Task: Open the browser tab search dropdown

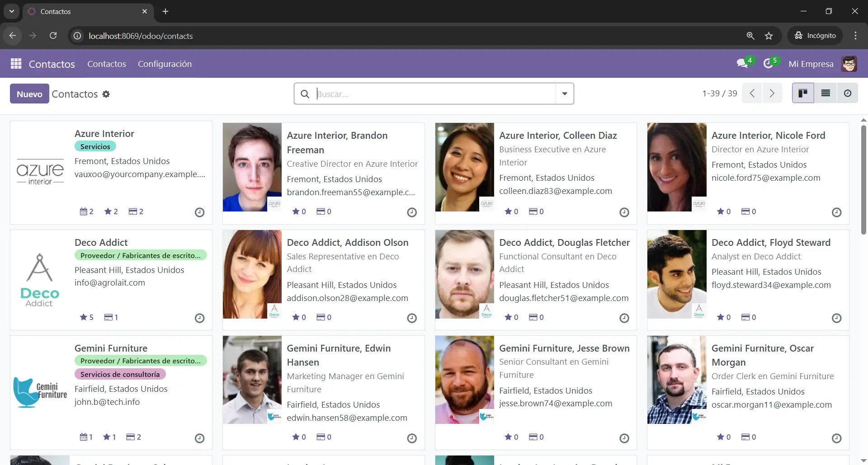Action: coord(12,11)
